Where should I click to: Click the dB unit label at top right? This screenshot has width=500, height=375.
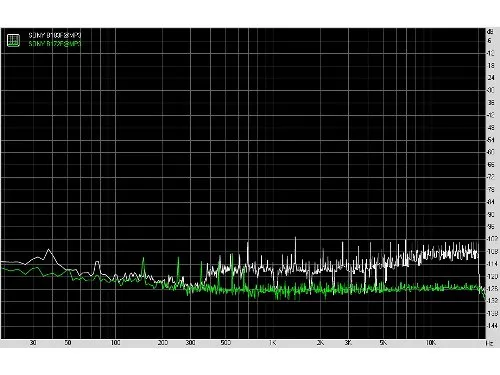[490, 32]
